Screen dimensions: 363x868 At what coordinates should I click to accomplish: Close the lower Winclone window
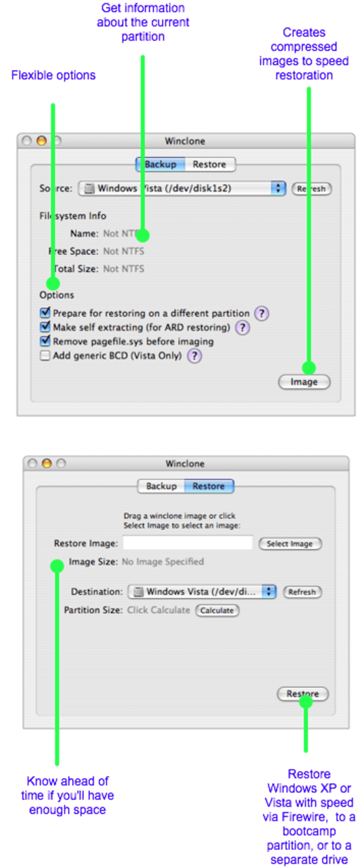tap(32, 463)
